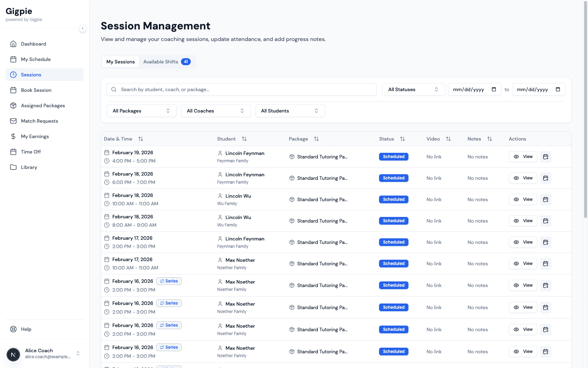Expand the All Packages filter
This screenshot has width=588, height=368.
coord(141,111)
